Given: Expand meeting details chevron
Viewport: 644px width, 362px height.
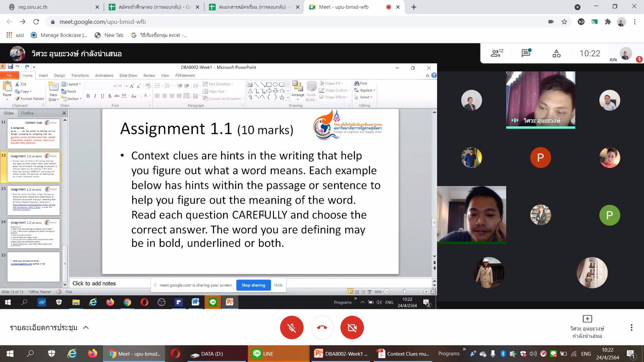Looking at the screenshot, I should [x=86, y=327].
